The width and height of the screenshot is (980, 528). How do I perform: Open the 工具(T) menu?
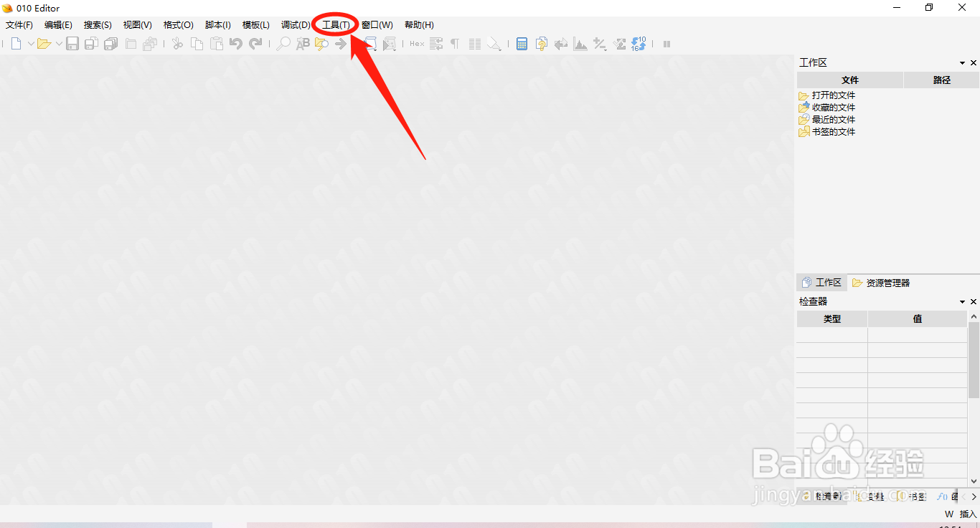(x=336, y=24)
